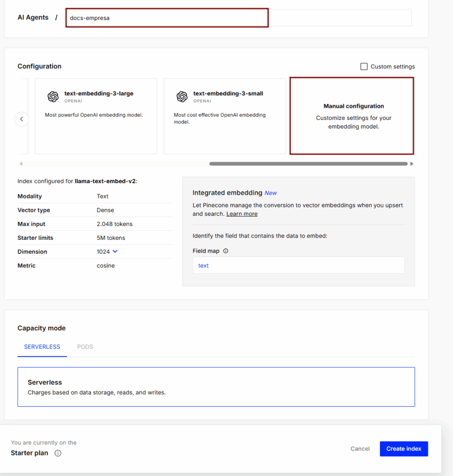This screenshot has width=453, height=476.
Task: Click the scrollbar right arrow
Action: [412, 164]
